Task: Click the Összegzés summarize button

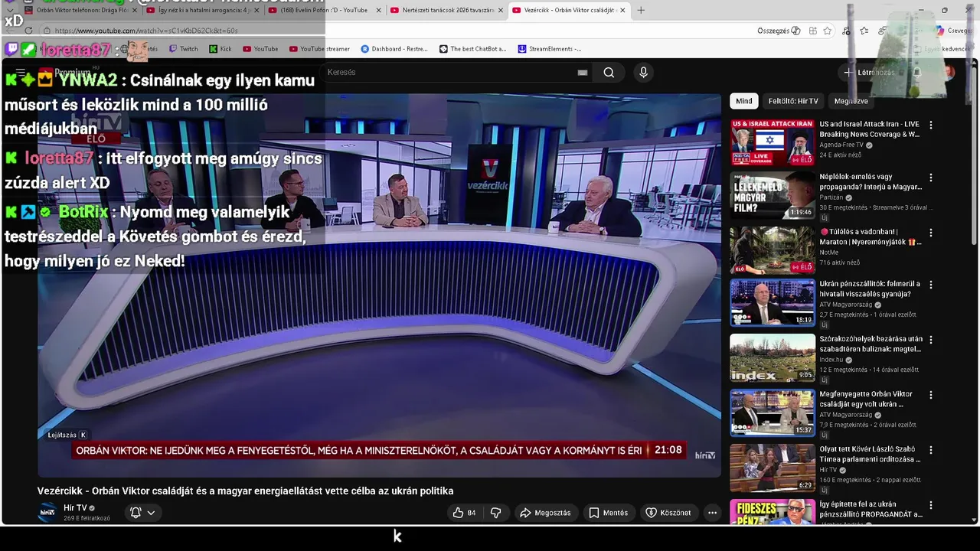Action: point(779,31)
